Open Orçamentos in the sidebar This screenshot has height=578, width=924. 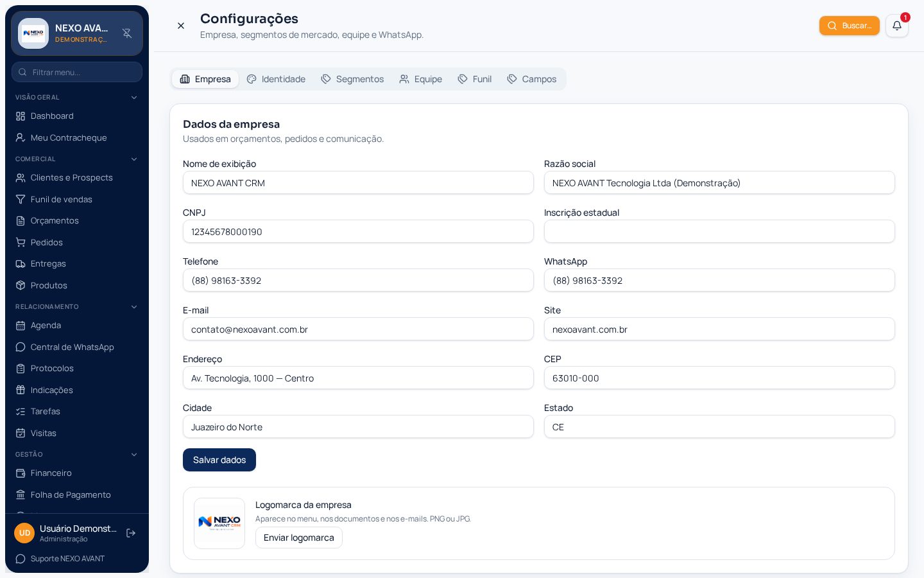[77, 221]
